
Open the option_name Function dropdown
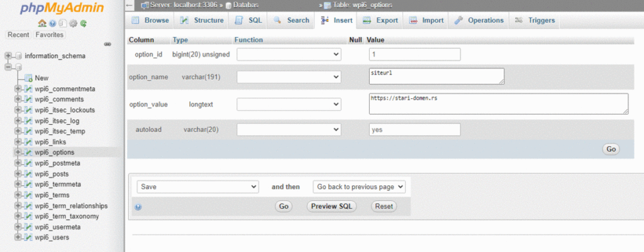[289, 77]
